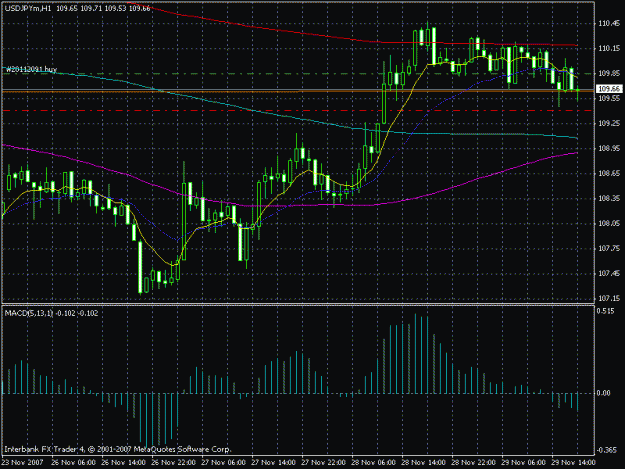Click the tallest MACD histogram bar
Image resolution: width=625 pixels, height=469 pixels.
(x=415, y=353)
